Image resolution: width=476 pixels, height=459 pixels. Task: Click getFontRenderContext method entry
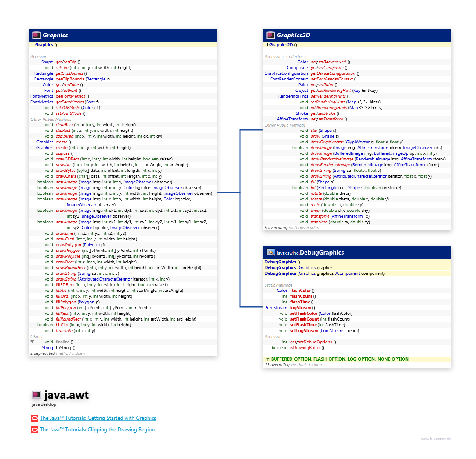pos(332,79)
